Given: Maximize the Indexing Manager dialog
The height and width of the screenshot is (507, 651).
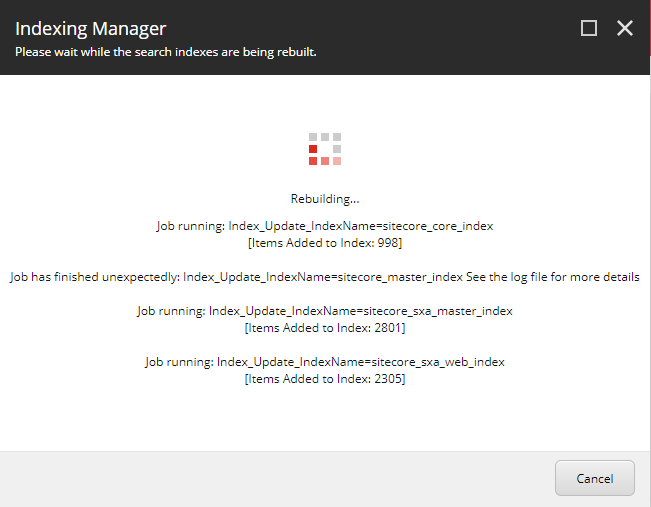Looking at the screenshot, I should pyautogui.click(x=589, y=28).
